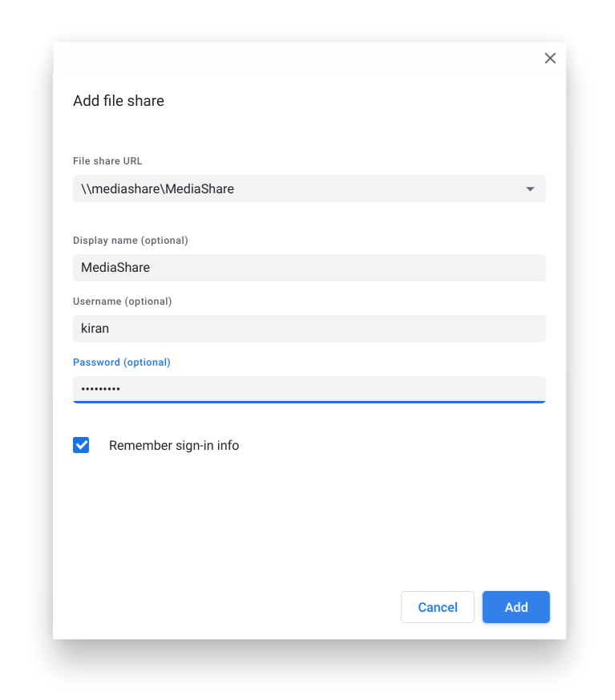Uncheck Remember sign-in info checkbox
Image resolution: width=615 pixels, height=700 pixels.
click(81, 445)
